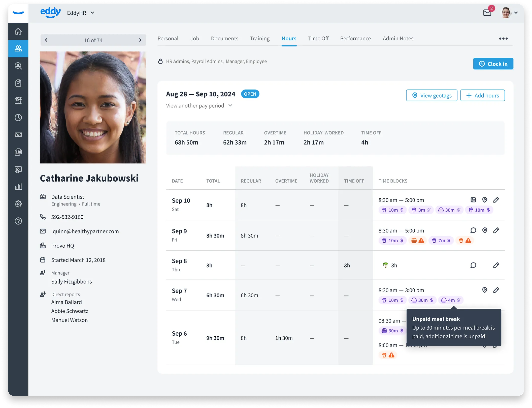Switch to the Personal tab
The image size is (532, 408).
(168, 38)
